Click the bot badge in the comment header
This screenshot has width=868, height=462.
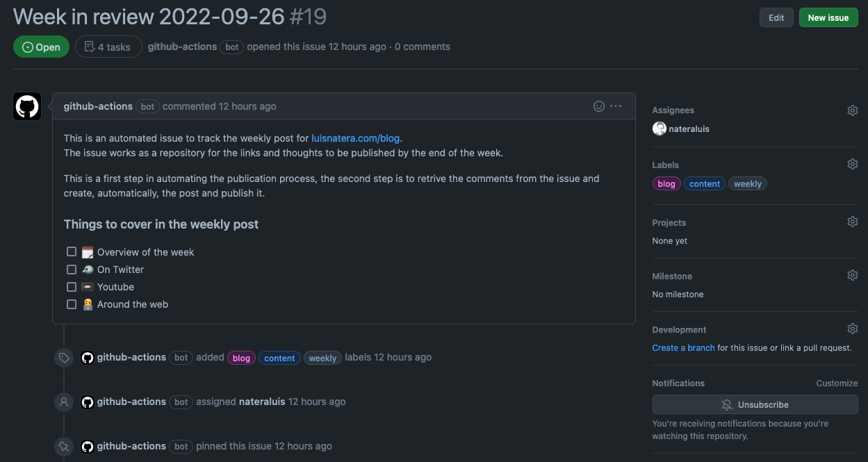coord(147,106)
